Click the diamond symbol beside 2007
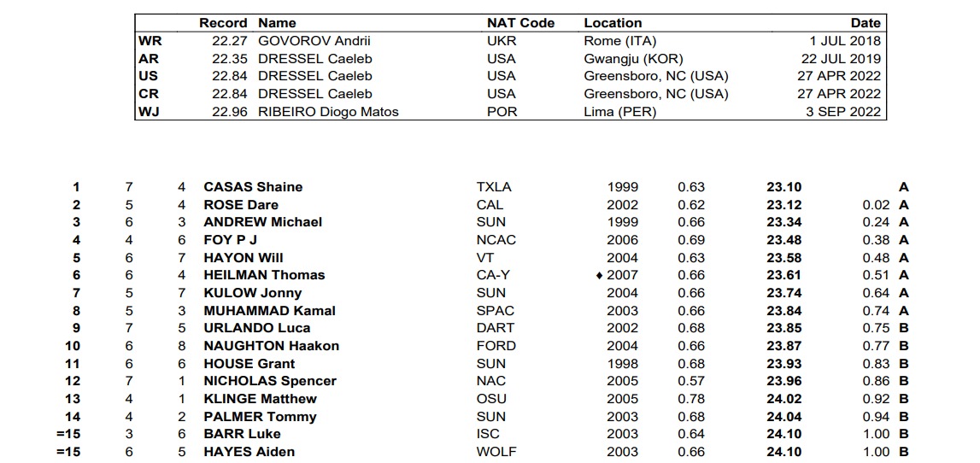Image resolution: width=980 pixels, height=463 pixels. pos(600,275)
